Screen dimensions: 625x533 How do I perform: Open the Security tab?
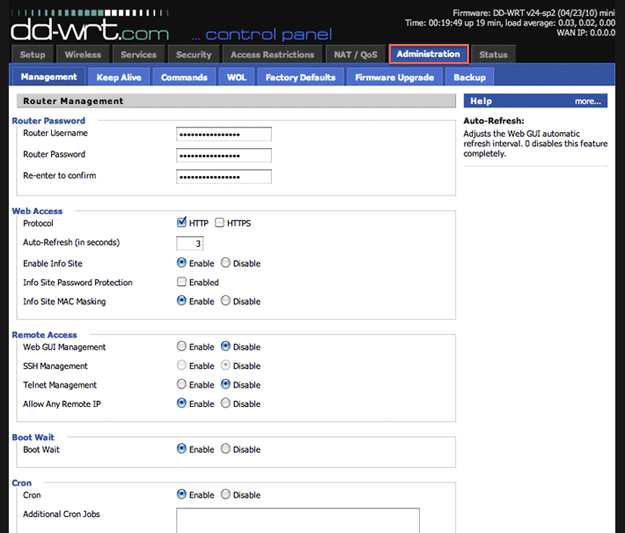click(x=194, y=55)
